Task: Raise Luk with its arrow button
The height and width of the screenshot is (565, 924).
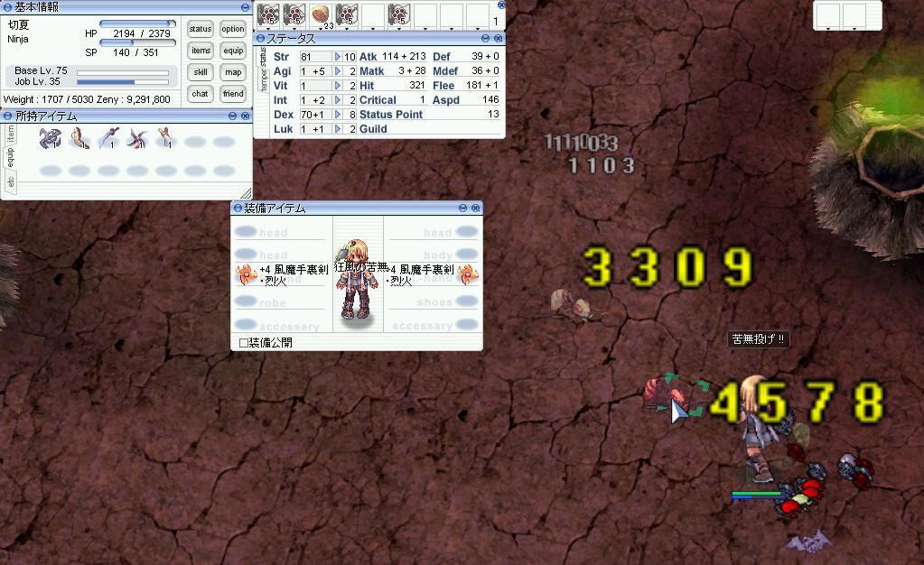Action: 337,129
